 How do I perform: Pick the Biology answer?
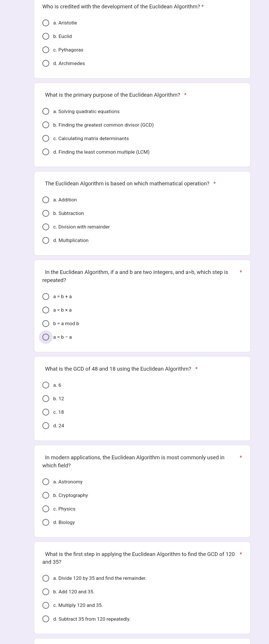tap(46, 522)
